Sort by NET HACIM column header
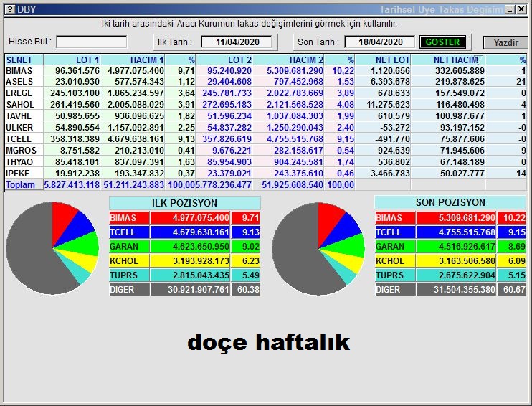 point(448,60)
